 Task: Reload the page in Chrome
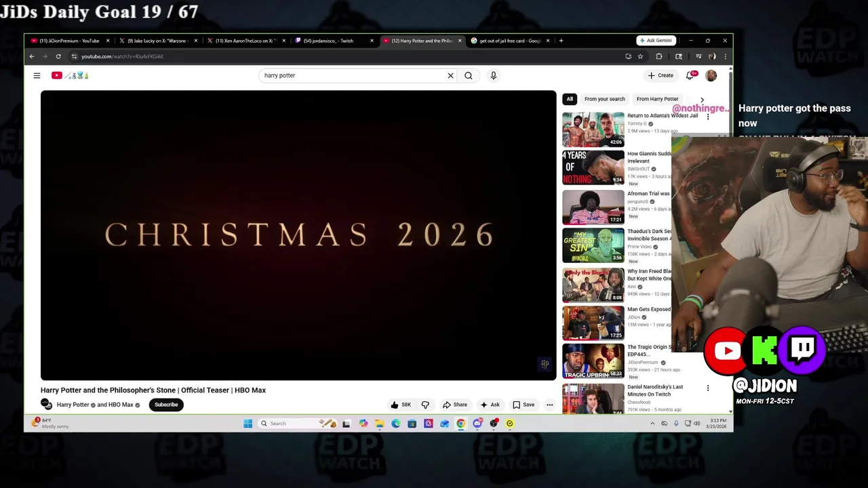click(58, 56)
